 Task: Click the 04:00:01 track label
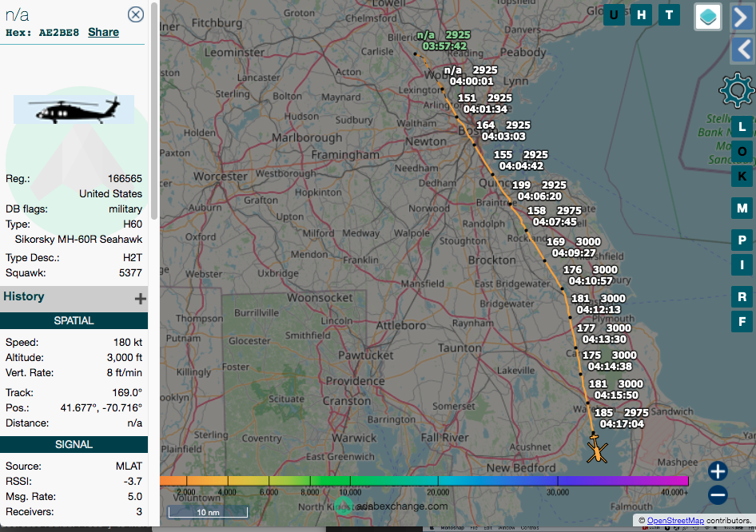click(x=472, y=81)
